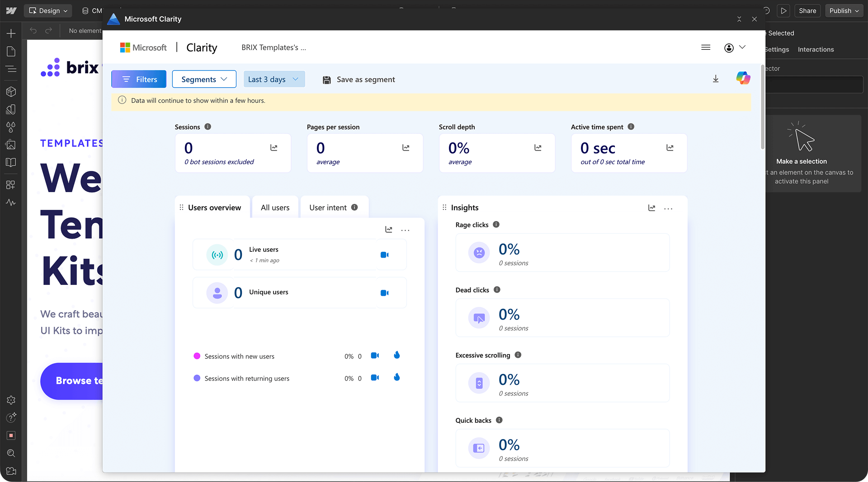The height and width of the screenshot is (482, 868).
Task: Open the Copilot assistant in Clarity
Action: click(743, 78)
